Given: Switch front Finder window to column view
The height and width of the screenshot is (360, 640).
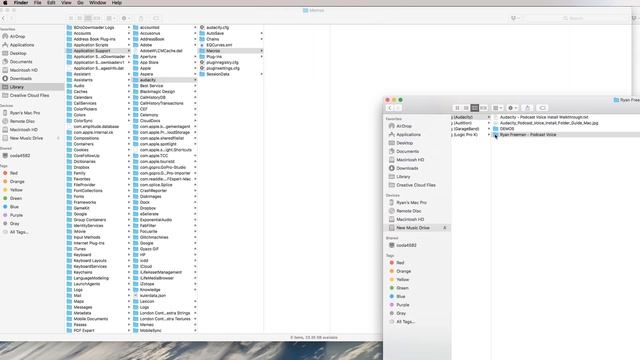Looking at the screenshot, I should 475,108.
